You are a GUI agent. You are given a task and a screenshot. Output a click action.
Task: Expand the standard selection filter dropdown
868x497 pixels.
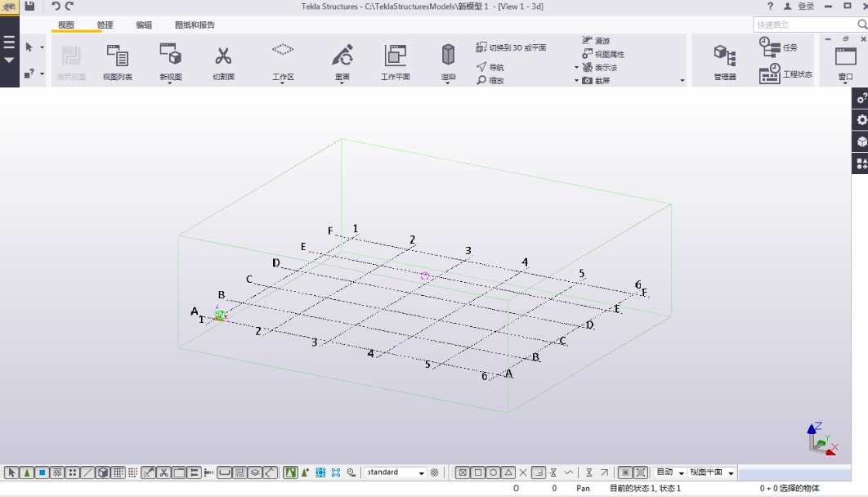[422, 473]
